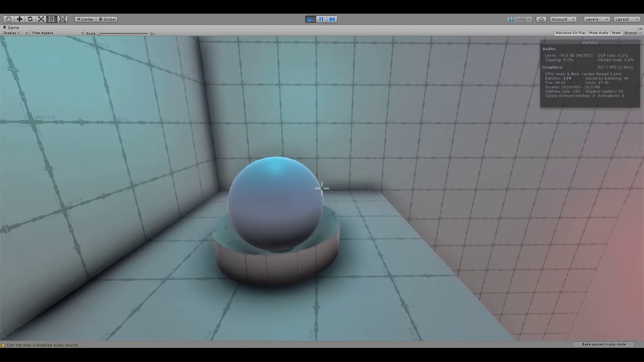Expand Gizmos dropdown arrow
Image resolution: width=644 pixels, height=362 pixels.
click(639, 33)
